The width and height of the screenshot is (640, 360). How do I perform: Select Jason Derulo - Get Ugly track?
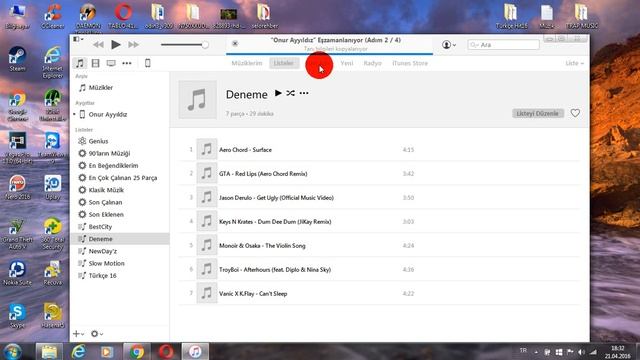pos(379,198)
